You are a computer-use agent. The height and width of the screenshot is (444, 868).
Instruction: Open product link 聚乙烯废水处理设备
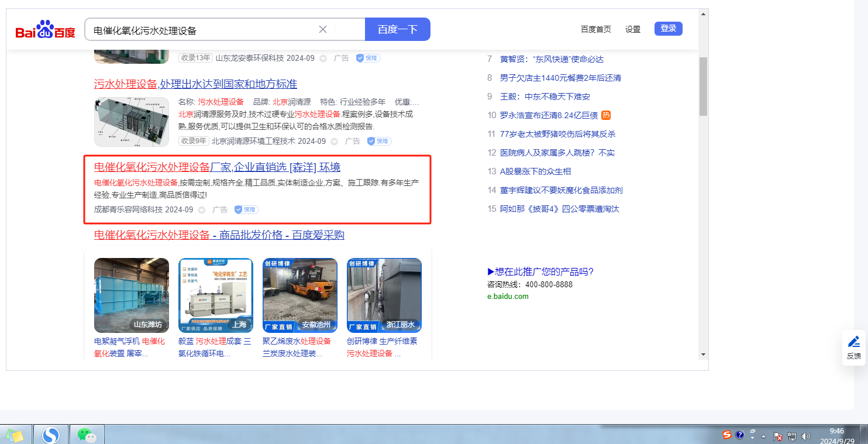297,347
